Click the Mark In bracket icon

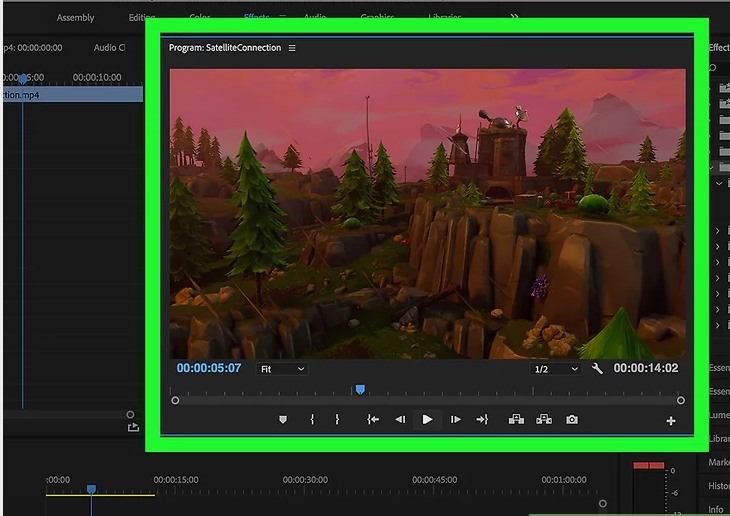coord(312,420)
